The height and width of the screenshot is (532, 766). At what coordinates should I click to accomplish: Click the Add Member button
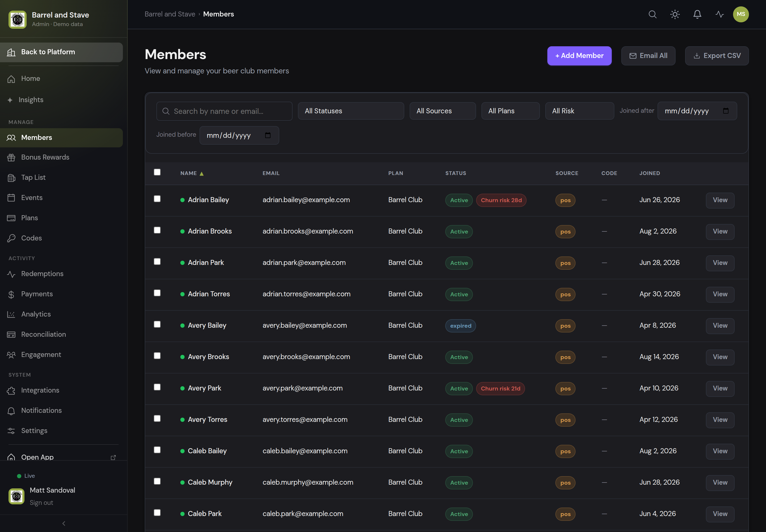[x=579, y=56]
